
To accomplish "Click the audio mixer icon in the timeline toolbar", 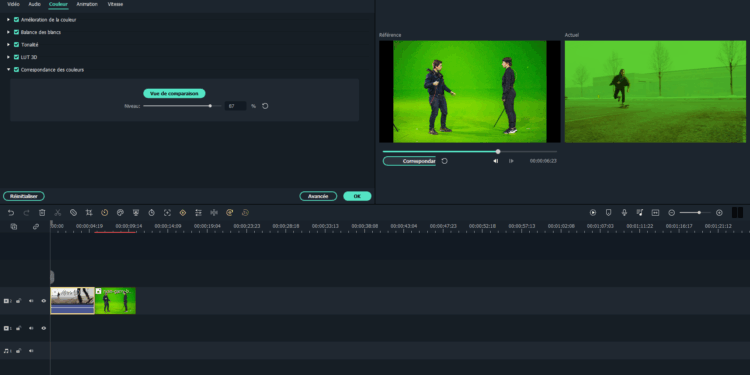I will (x=640, y=212).
